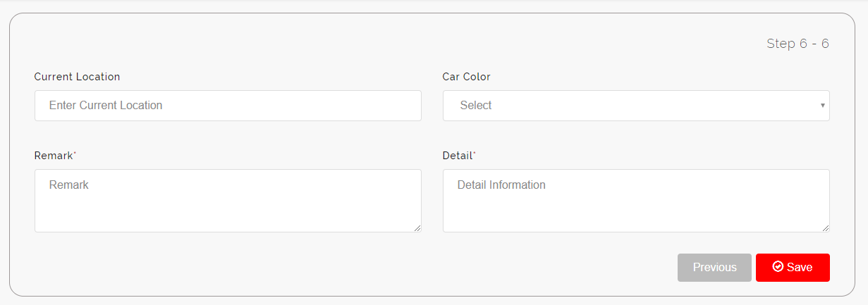Open the Car Color select box
The height and width of the screenshot is (305, 868).
pyautogui.click(x=636, y=106)
